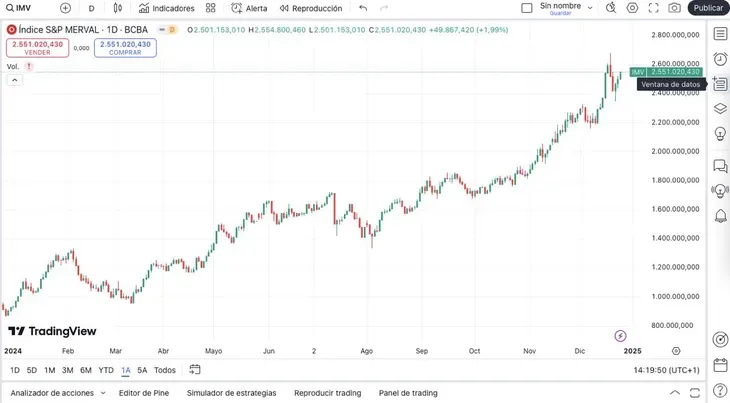Start Reproducción bar replay
Image resolution: width=730 pixels, height=403 pixels.
pyautogui.click(x=311, y=8)
